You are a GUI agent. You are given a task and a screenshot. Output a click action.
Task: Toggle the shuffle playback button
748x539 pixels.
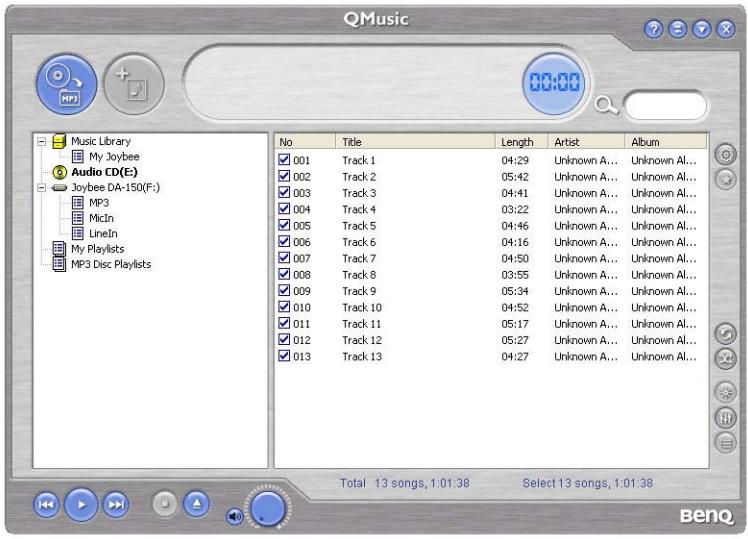pyautogui.click(x=726, y=358)
